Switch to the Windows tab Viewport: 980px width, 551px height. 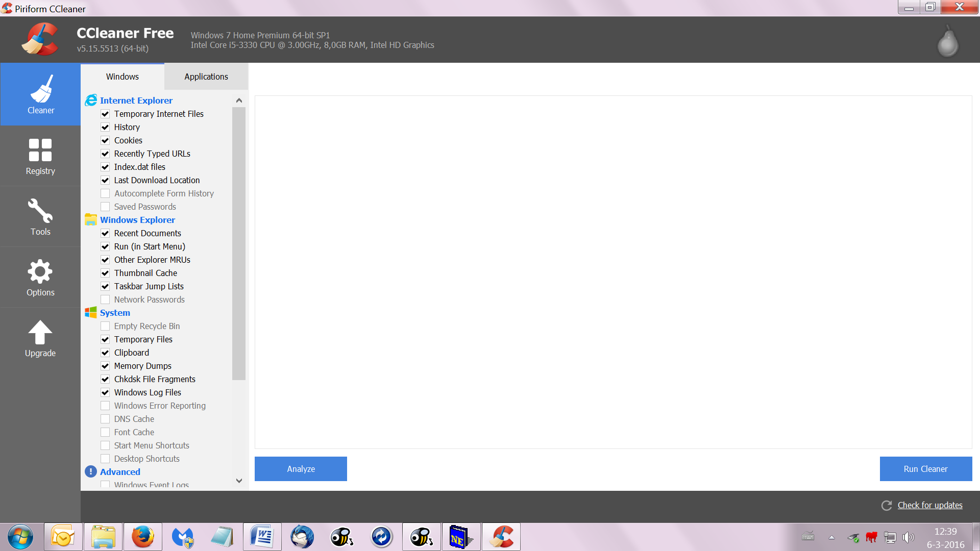coord(122,77)
